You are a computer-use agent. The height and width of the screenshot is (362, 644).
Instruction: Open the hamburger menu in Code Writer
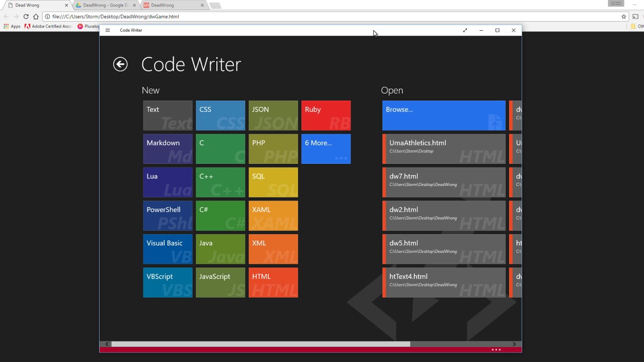107,30
